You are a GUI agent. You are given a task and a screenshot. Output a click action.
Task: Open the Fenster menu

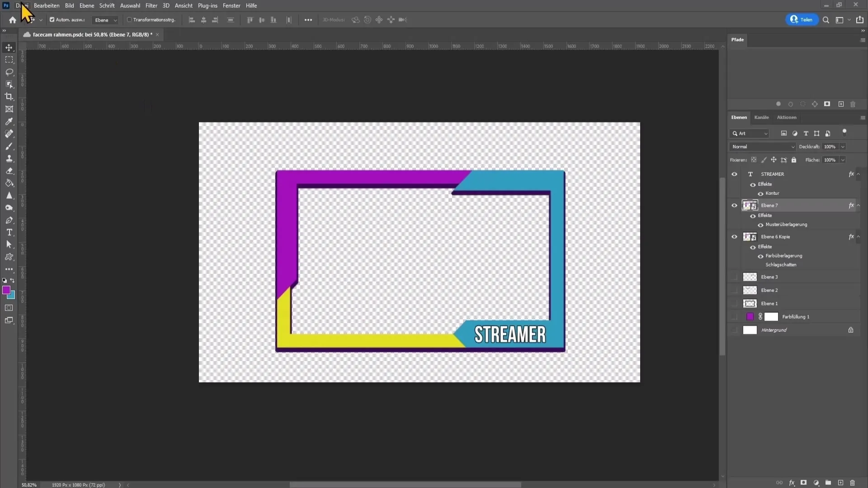pos(231,5)
